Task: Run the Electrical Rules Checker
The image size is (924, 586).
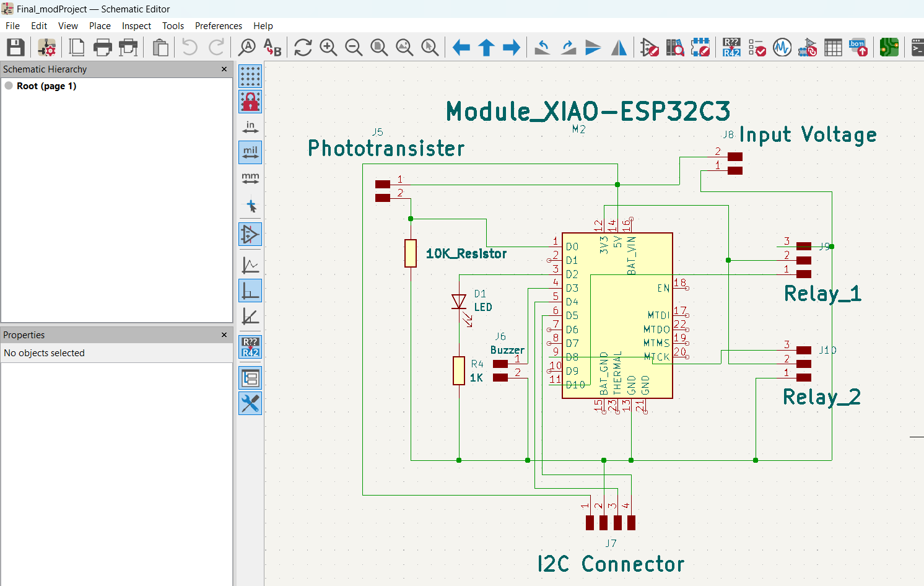Action: click(x=757, y=47)
